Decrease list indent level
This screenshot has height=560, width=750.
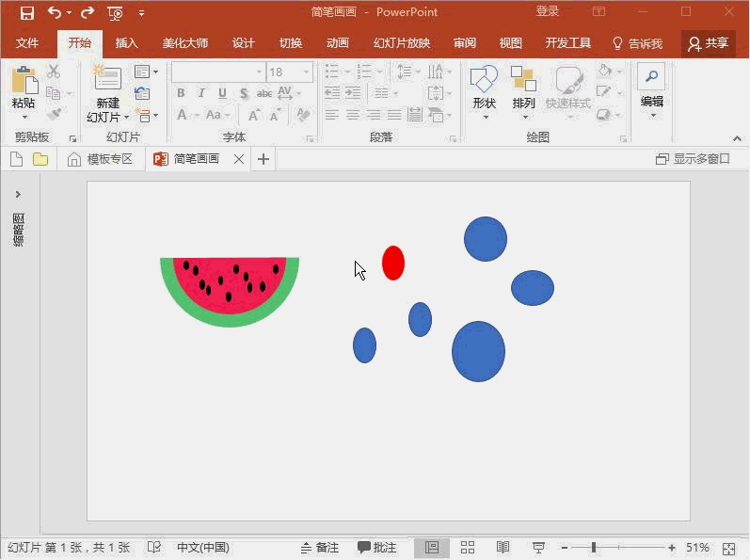[332, 93]
